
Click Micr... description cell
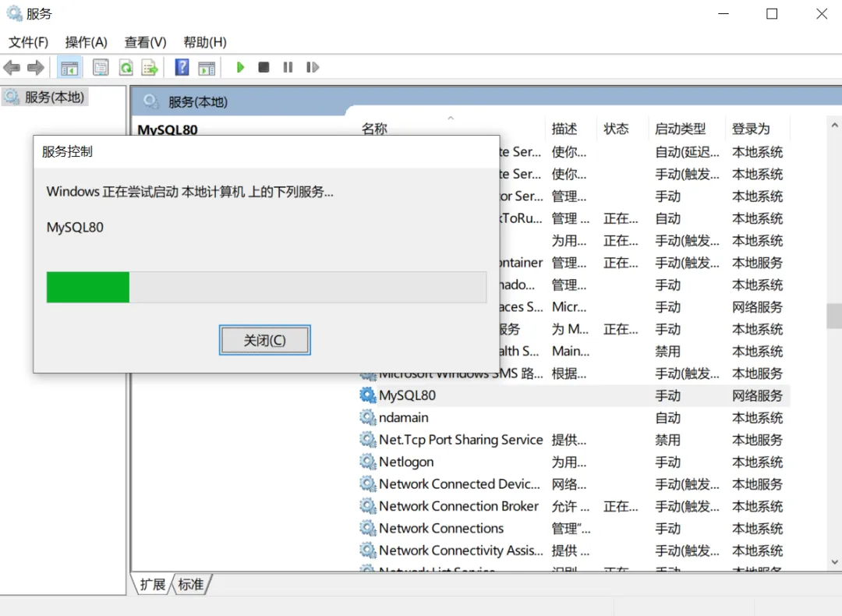pos(569,307)
